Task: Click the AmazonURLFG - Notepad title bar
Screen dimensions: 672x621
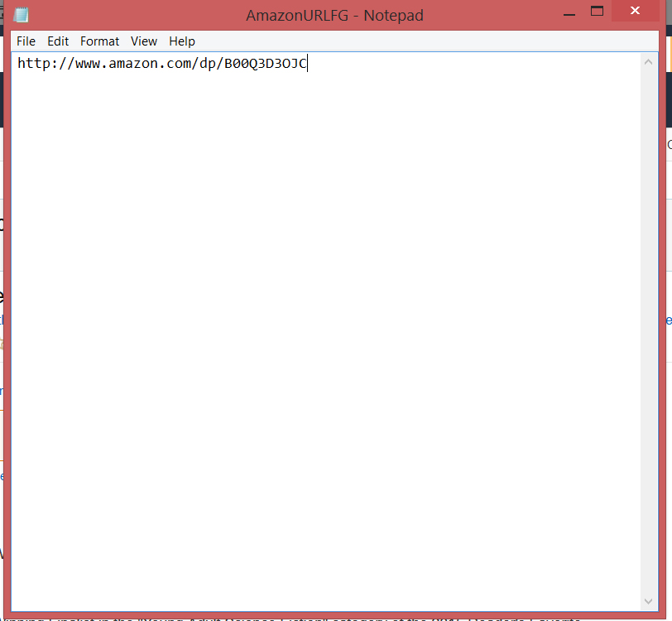Action: pos(334,16)
